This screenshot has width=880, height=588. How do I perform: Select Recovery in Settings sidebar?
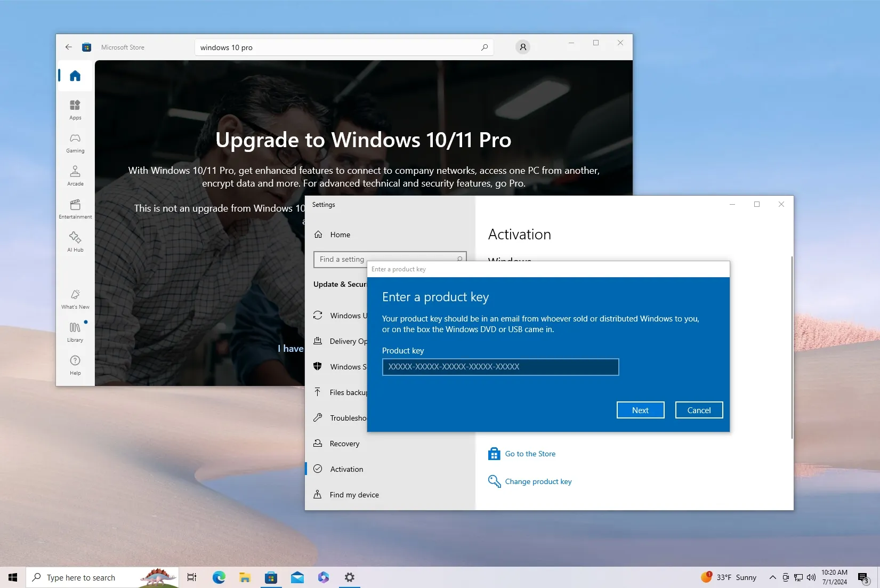[x=344, y=444]
